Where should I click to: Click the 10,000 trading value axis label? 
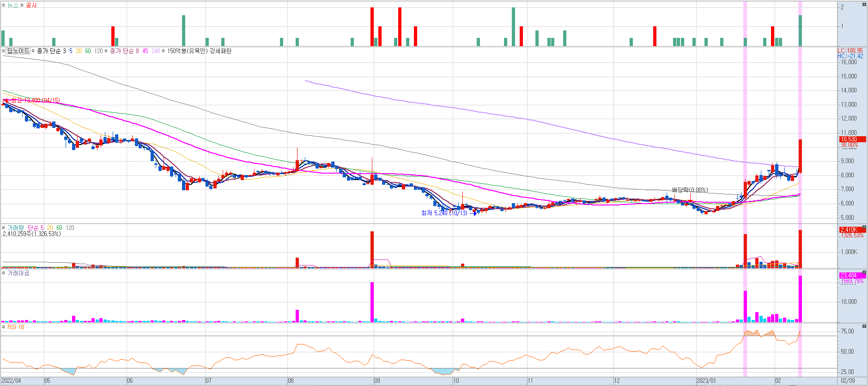point(849,302)
